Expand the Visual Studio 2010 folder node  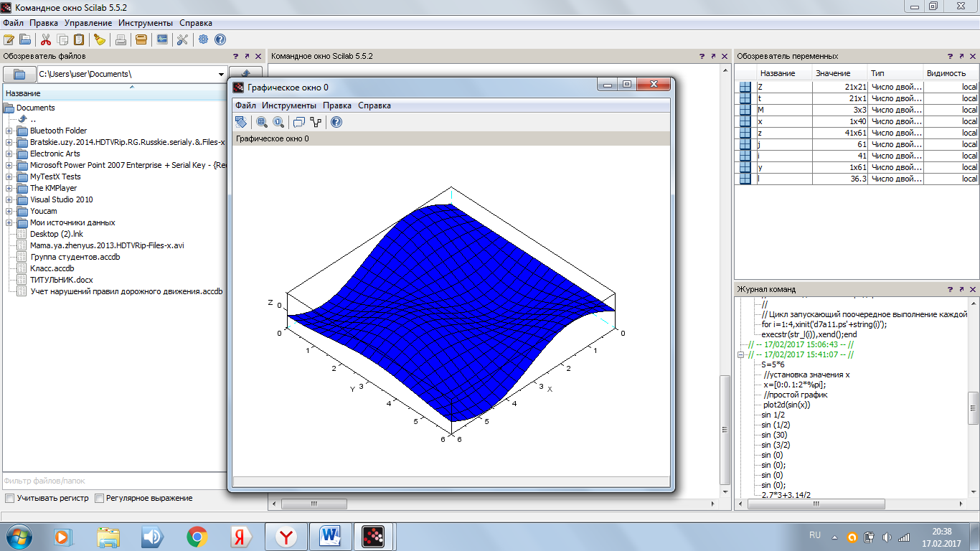tap(9, 199)
